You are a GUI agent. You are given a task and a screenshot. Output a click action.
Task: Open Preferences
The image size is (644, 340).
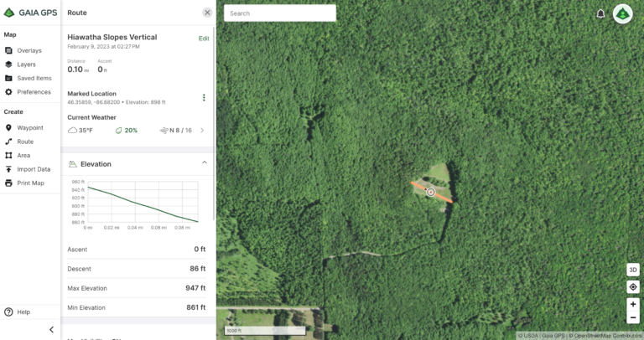click(x=34, y=92)
